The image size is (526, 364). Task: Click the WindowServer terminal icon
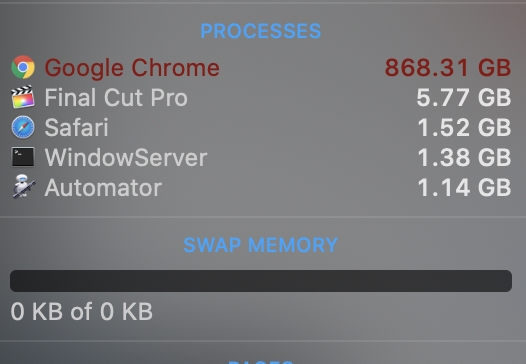point(23,157)
